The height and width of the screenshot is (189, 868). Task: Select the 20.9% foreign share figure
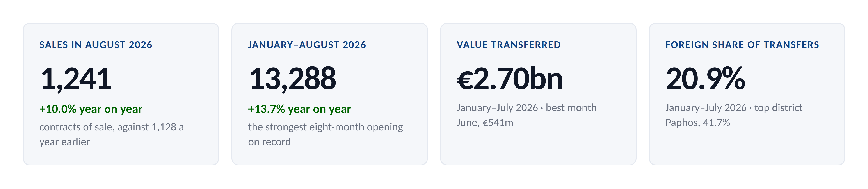tap(705, 79)
